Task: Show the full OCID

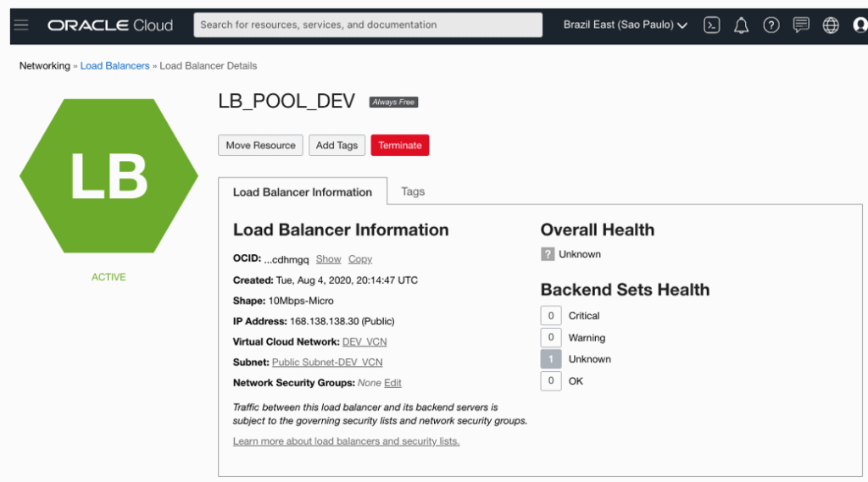Action: tap(328, 259)
